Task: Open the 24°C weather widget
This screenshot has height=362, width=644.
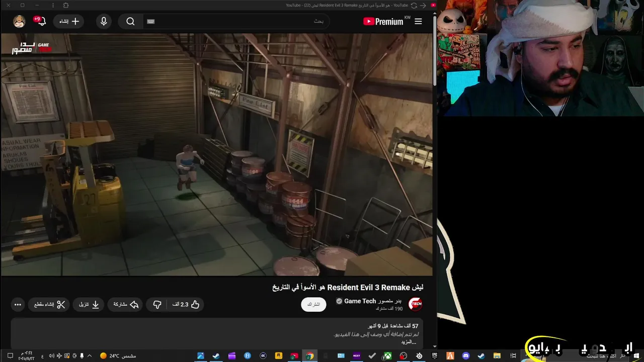Action: [x=118, y=356]
